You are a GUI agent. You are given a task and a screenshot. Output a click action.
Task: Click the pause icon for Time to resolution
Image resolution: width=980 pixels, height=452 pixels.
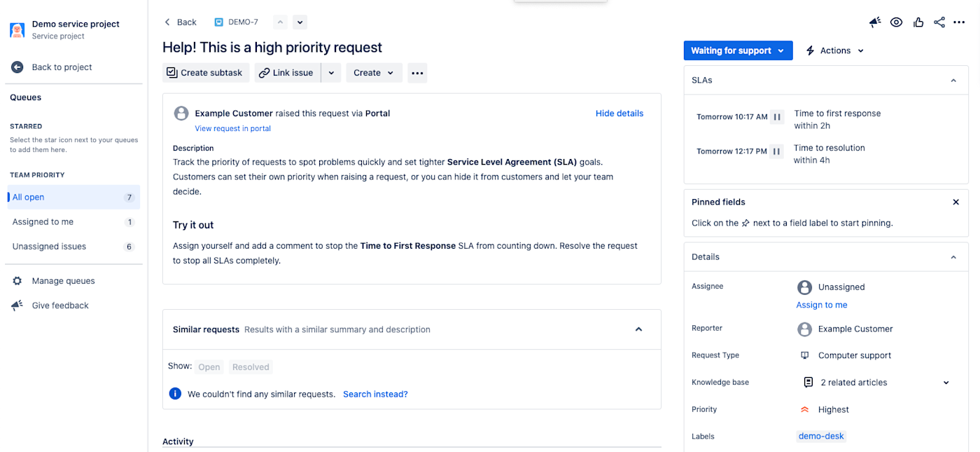[x=776, y=151]
